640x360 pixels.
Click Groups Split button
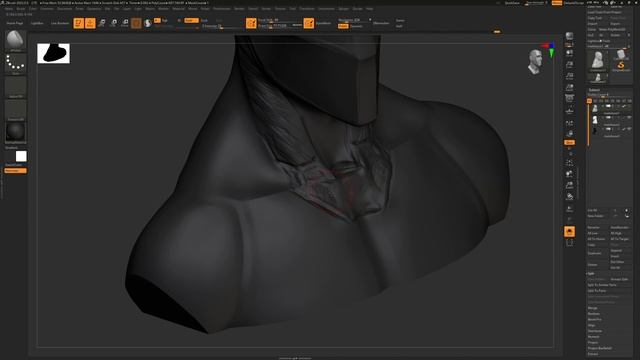(x=620, y=279)
